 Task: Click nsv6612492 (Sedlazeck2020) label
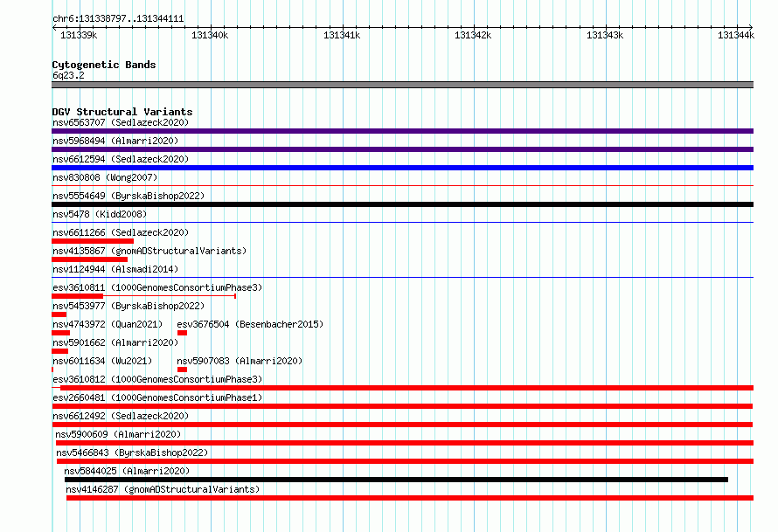(x=121, y=416)
